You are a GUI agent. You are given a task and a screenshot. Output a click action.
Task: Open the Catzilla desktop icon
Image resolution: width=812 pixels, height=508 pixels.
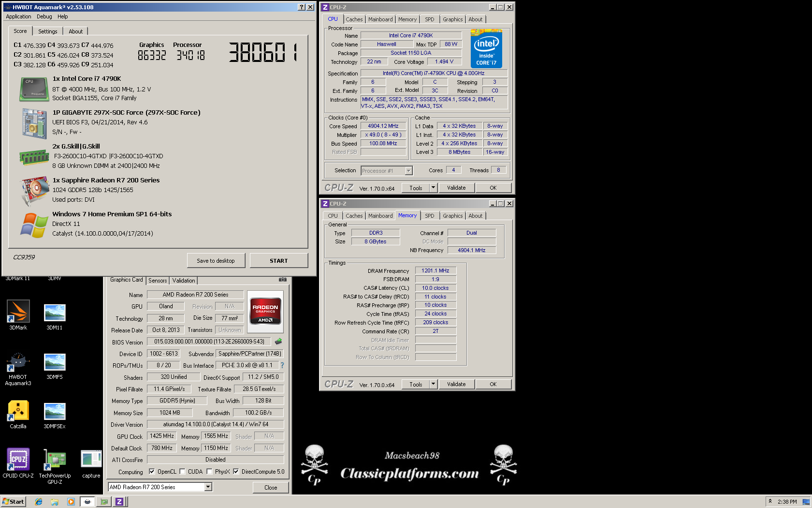pyautogui.click(x=18, y=415)
